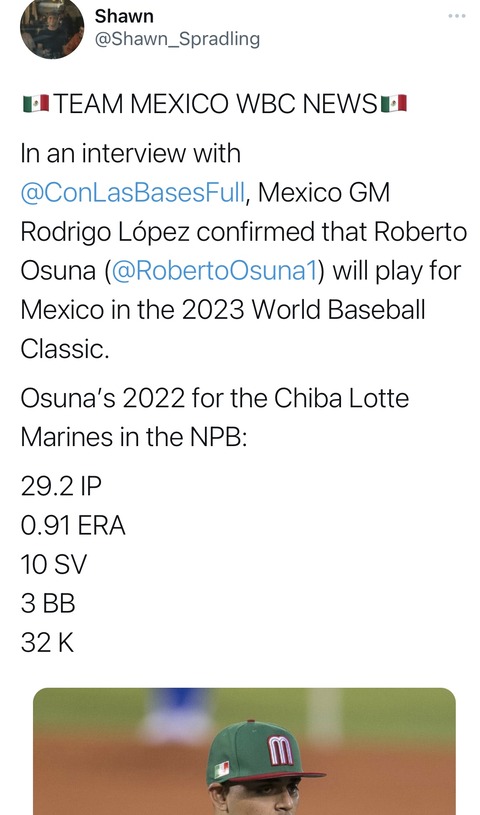
Task: Select the 10 SV stat line
Action: coord(54,564)
